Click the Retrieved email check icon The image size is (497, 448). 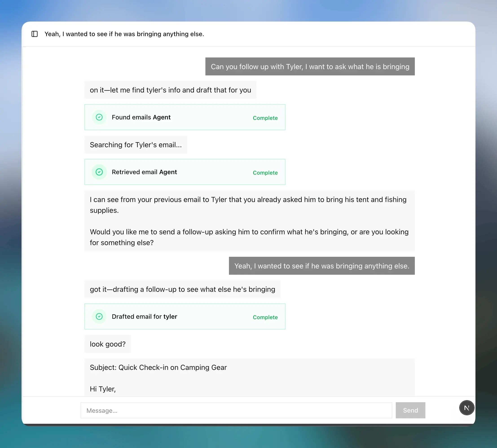[99, 172]
